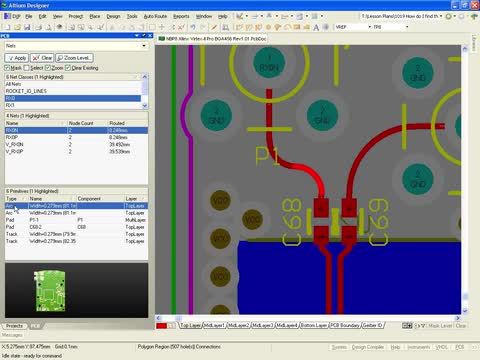Select the Place Fill tool icon

297,27
